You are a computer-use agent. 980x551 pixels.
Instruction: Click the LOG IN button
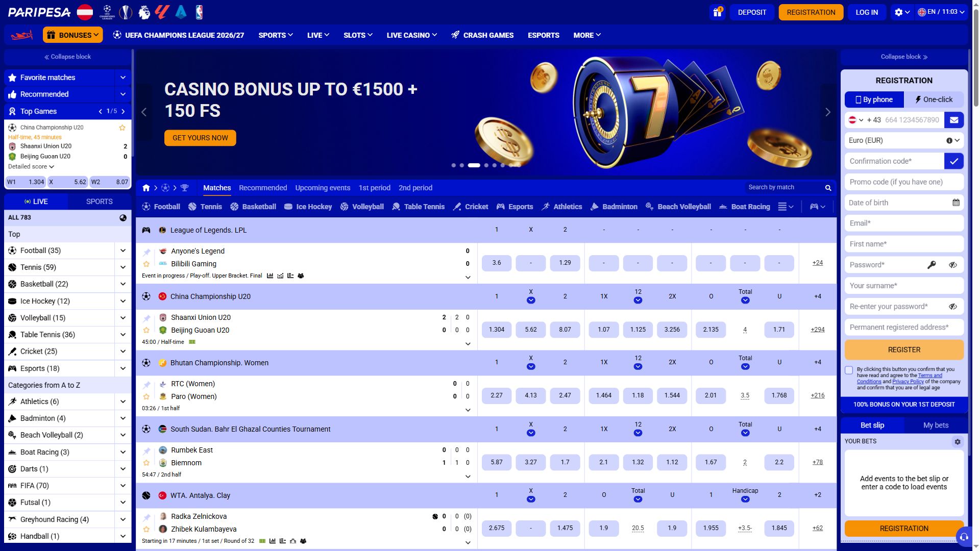(867, 12)
